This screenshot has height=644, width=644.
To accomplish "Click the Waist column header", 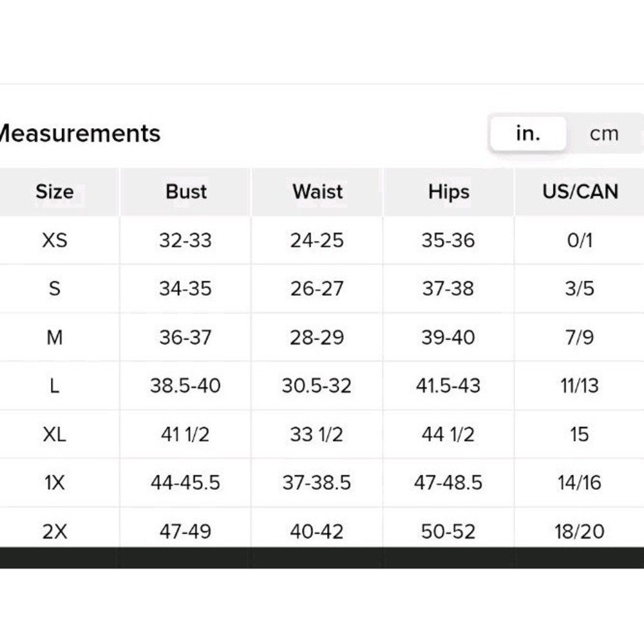I will [x=317, y=192].
